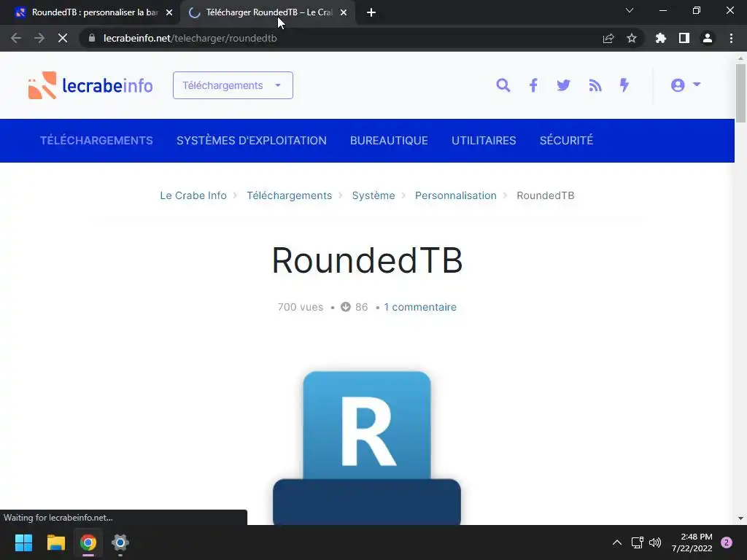Select the Télécharger RoundedTB tab

[x=268, y=12]
